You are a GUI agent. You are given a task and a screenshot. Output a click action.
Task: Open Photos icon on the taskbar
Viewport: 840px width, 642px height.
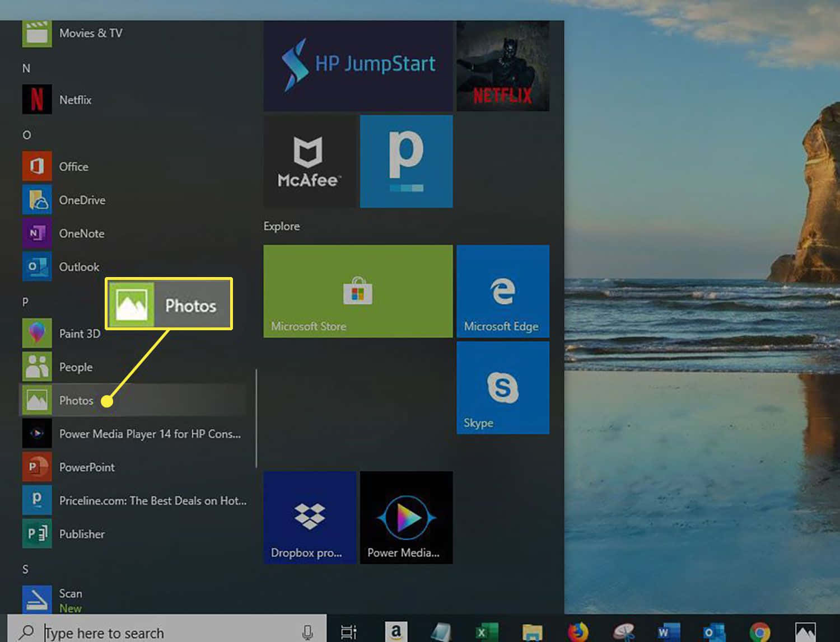[805, 632]
